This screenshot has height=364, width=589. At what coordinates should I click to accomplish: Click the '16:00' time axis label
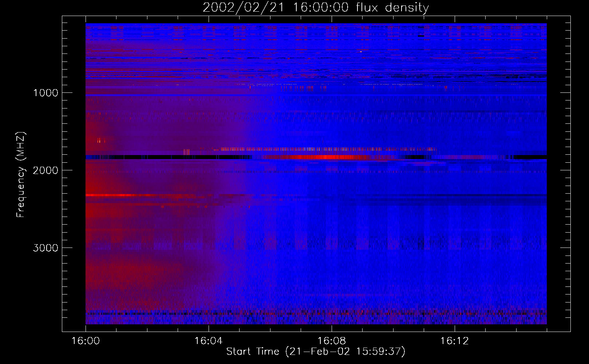(86, 341)
